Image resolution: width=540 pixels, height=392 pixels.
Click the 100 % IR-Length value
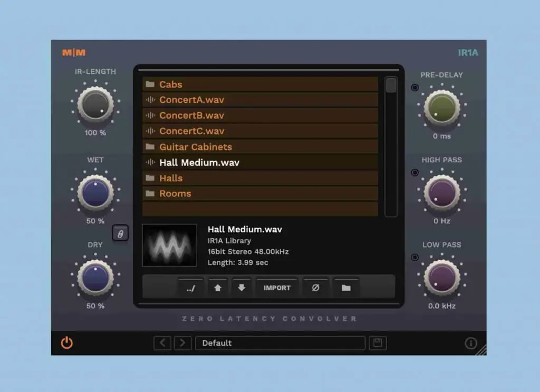(95, 133)
